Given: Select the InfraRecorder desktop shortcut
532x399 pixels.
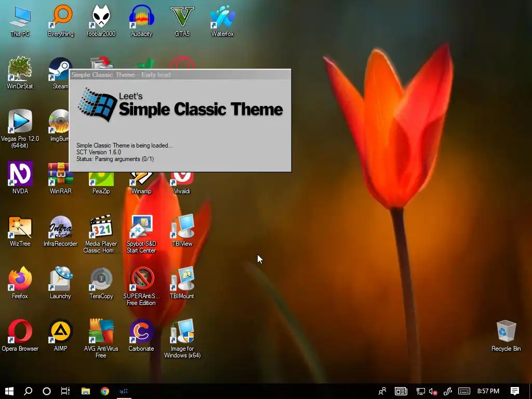Looking at the screenshot, I should tap(60, 231).
